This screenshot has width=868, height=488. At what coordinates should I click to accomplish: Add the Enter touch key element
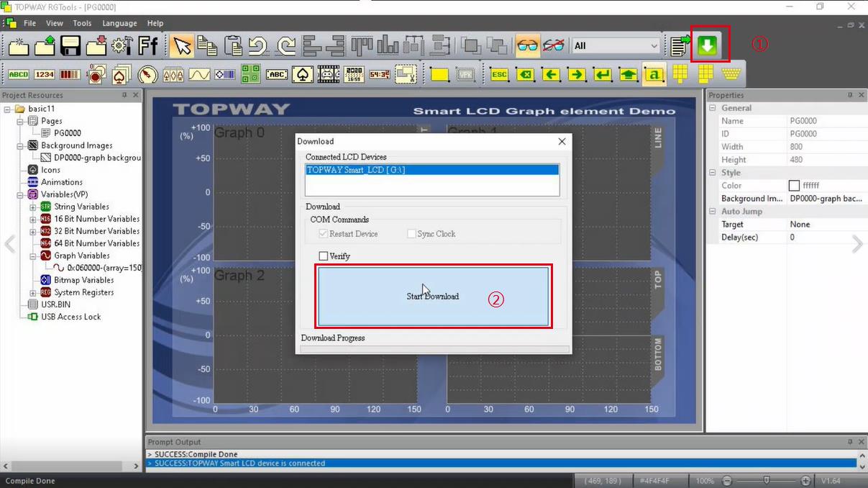click(603, 74)
